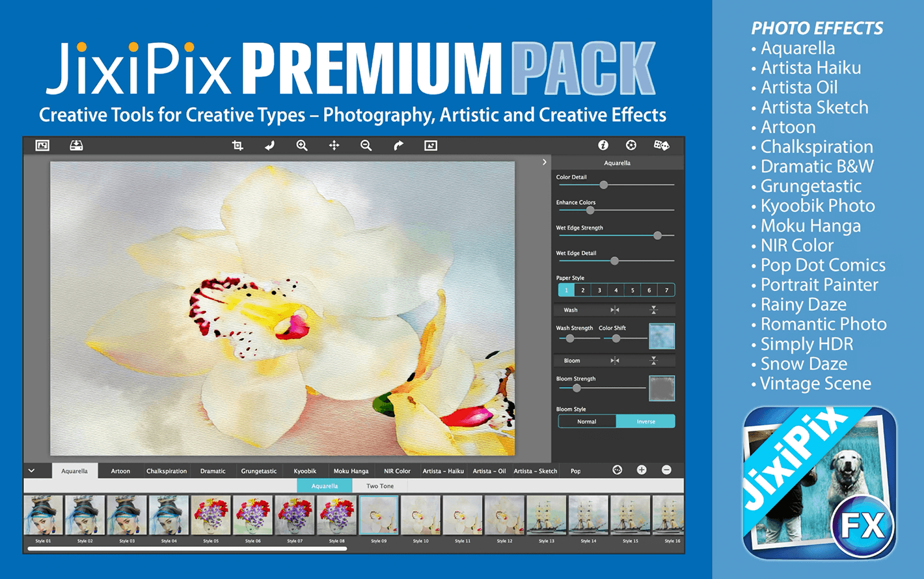Undo the last action with left arrow
924x579 pixels.
pos(269,146)
